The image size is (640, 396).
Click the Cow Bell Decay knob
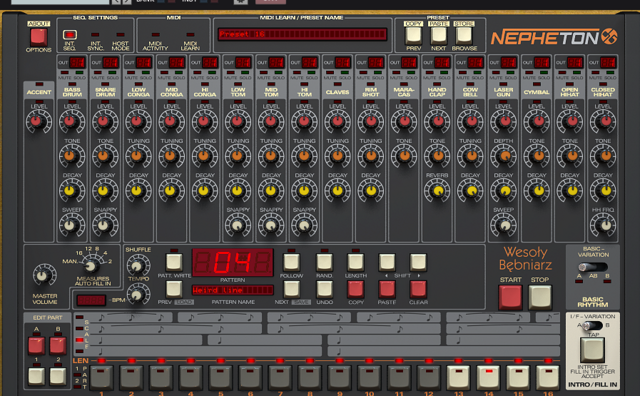tap(471, 190)
